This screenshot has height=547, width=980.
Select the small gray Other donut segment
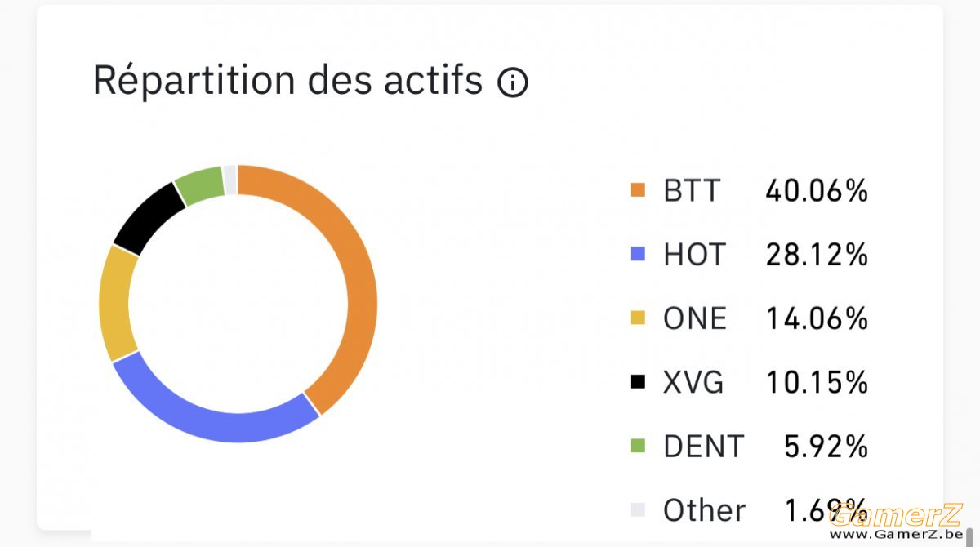pos(230,179)
